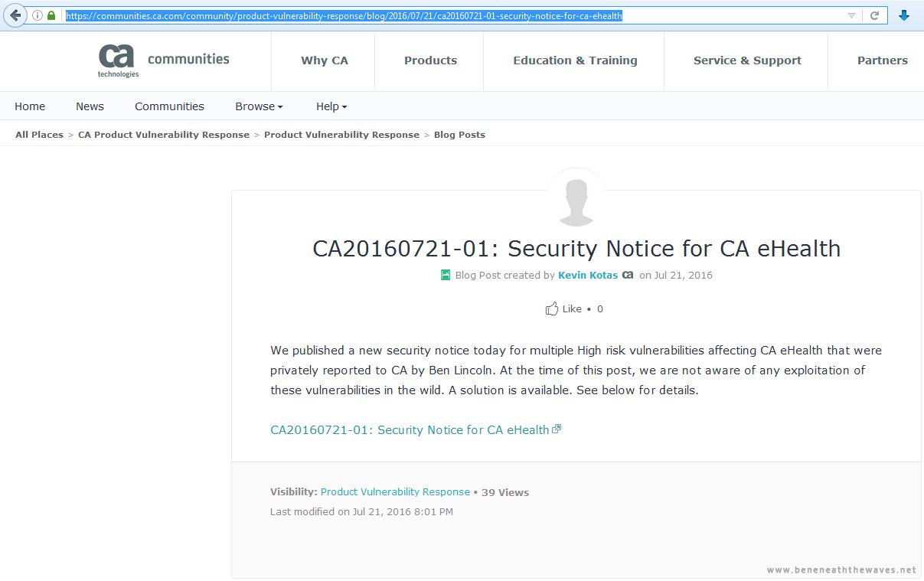Click the 'on Jul 21, 2016' post date
924x581 pixels.
click(x=676, y=276)
